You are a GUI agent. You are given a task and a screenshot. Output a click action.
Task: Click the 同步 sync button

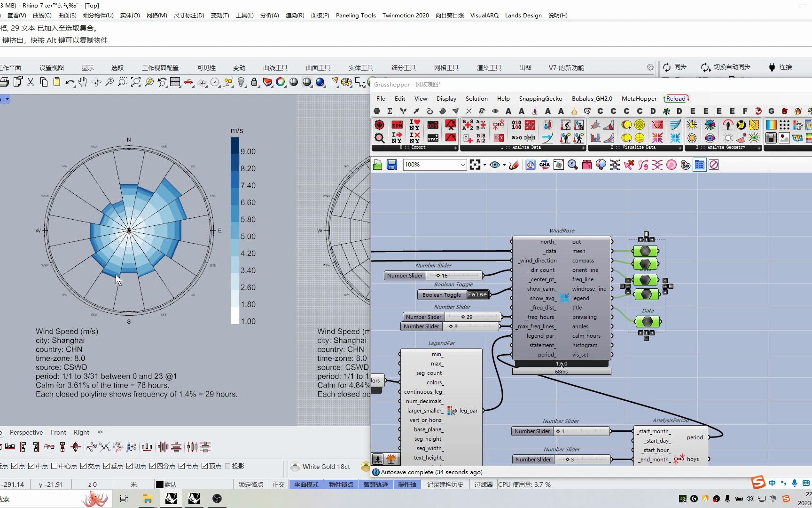pos(675,67)
